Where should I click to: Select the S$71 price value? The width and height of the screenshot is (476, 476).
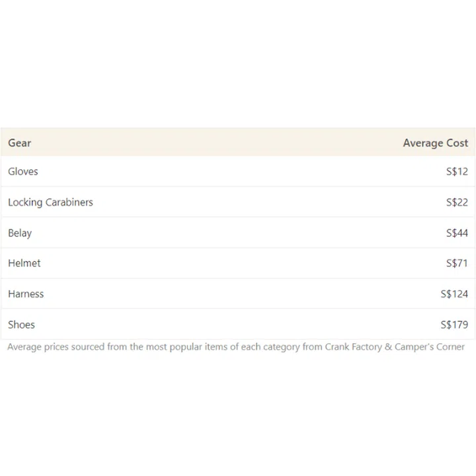(457, 263)
